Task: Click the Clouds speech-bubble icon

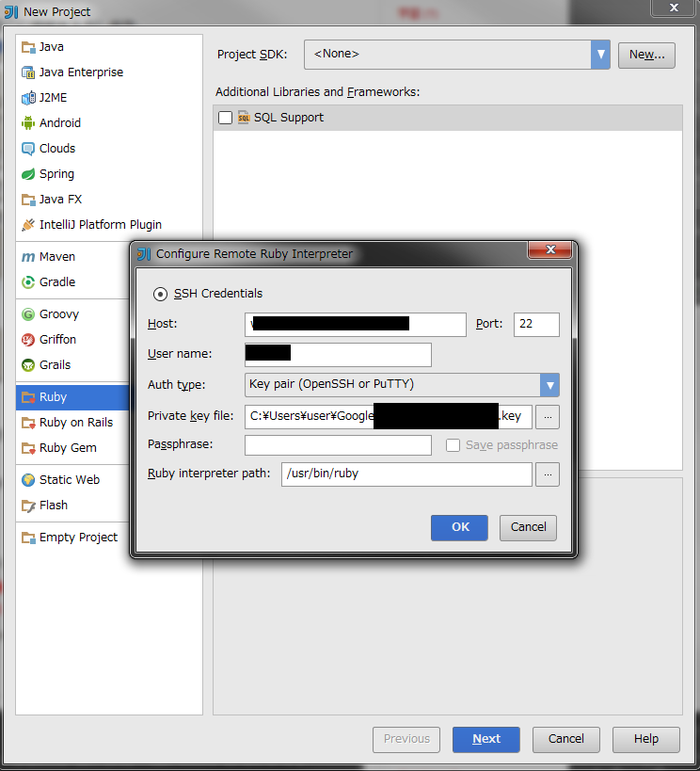Action: (28, 149)
